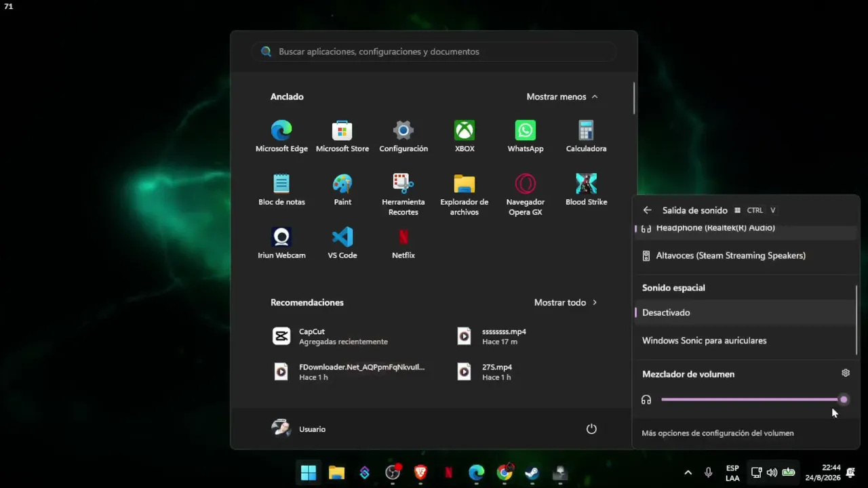Open clock and calendar showing 22:44
868x488 pixels.
[823, 472]
